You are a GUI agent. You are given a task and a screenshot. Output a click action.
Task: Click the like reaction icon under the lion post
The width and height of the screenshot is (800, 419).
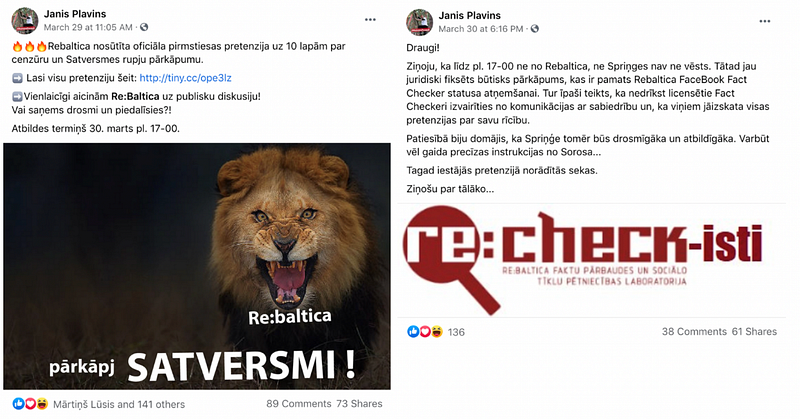click(18, 404)
